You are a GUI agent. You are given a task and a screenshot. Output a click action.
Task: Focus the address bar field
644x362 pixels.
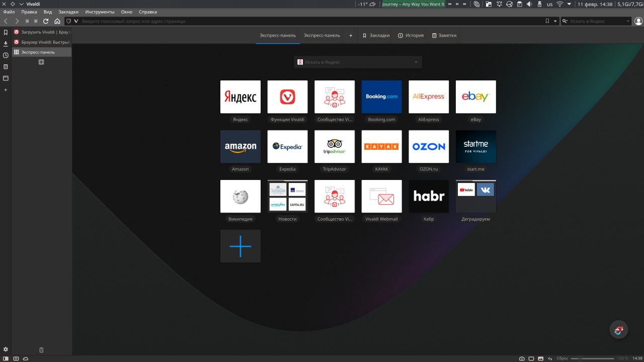[x=312, y=21]
